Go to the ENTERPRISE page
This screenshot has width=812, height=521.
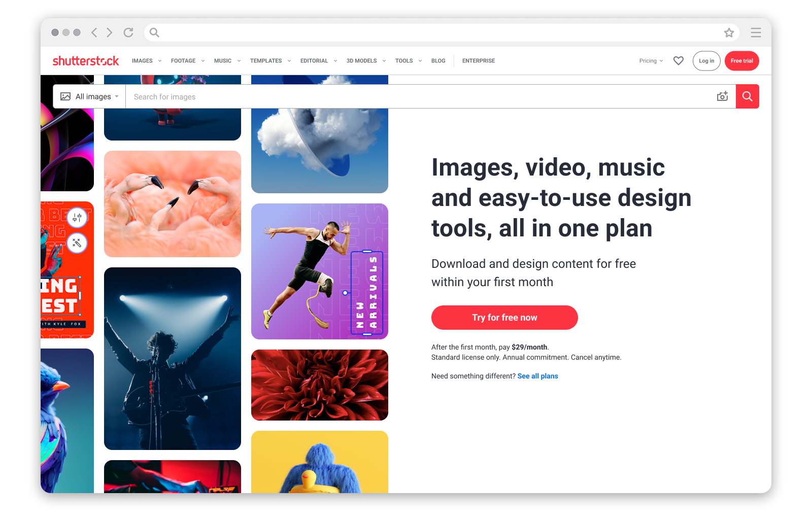point(479,61)
